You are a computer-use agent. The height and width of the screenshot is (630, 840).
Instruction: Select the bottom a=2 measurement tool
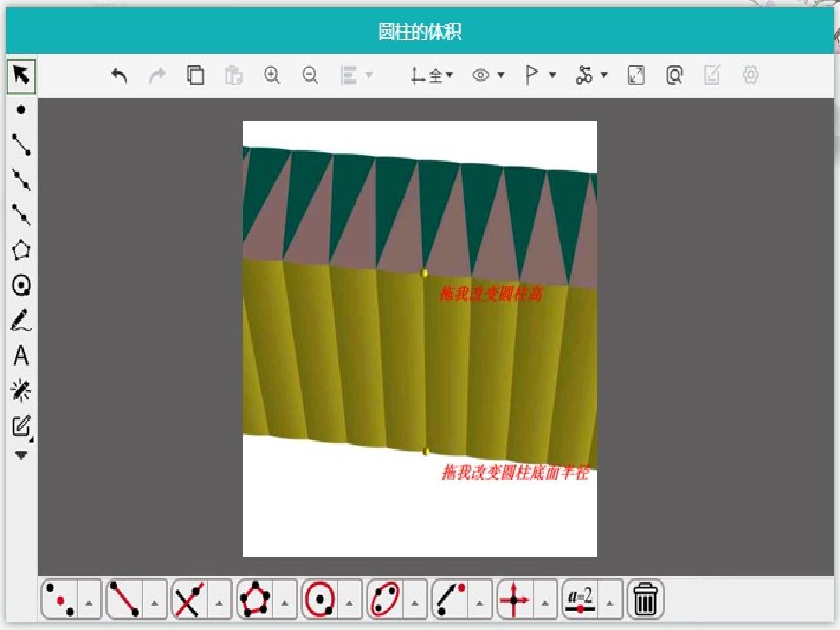[x=581, y=599]
